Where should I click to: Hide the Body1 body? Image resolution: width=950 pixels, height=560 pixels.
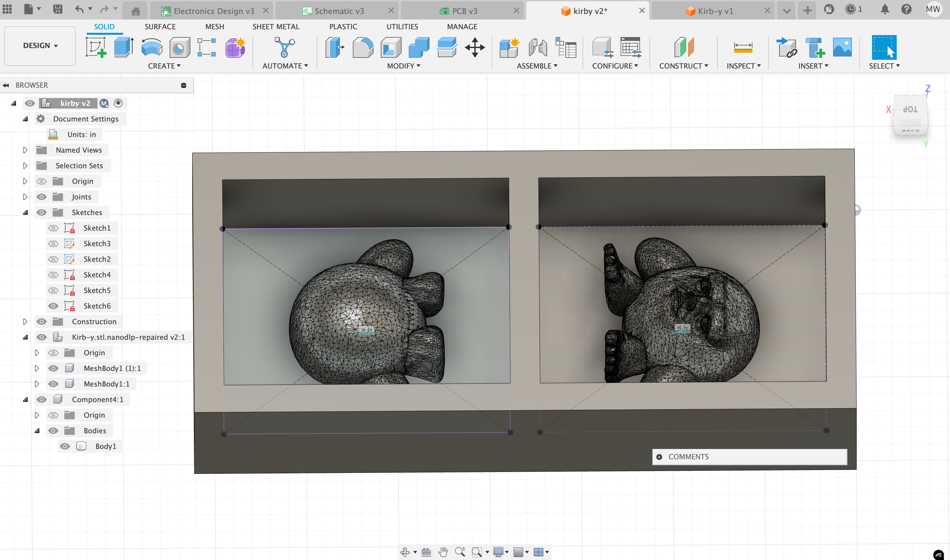[x=65, y=446]
